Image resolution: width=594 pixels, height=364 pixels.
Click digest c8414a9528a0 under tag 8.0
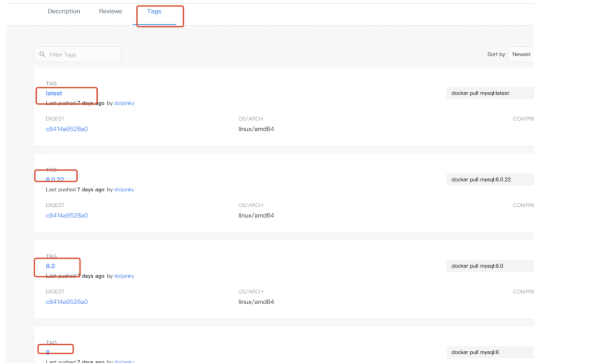click(x=67, y=302)
